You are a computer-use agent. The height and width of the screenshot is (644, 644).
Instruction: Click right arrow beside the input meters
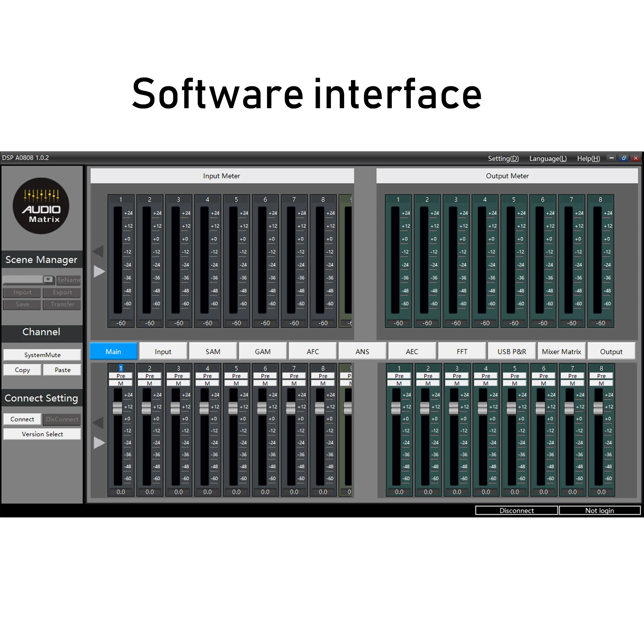99,271
